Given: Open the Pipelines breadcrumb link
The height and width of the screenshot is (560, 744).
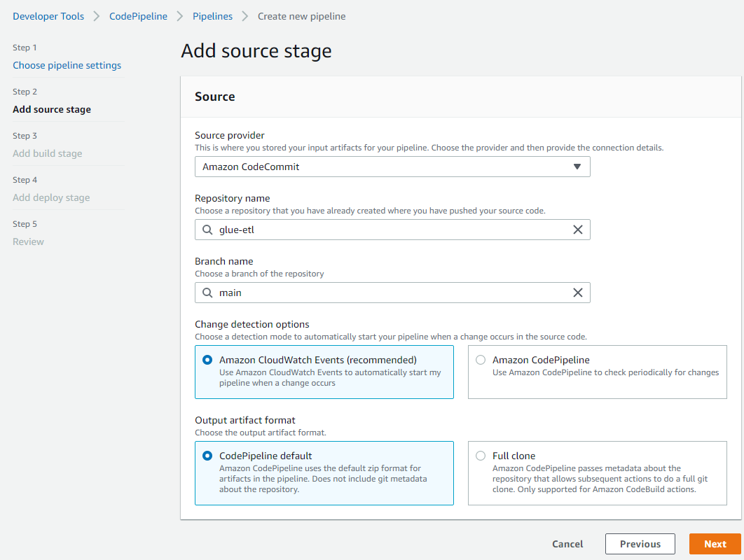Looking at the screenshot, I should [212, 16].
